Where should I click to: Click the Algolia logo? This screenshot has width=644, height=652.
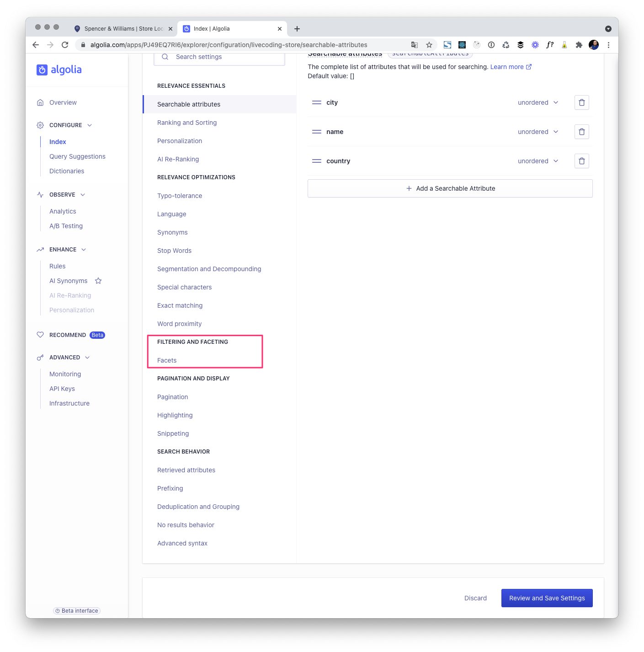tap(59, 69)
